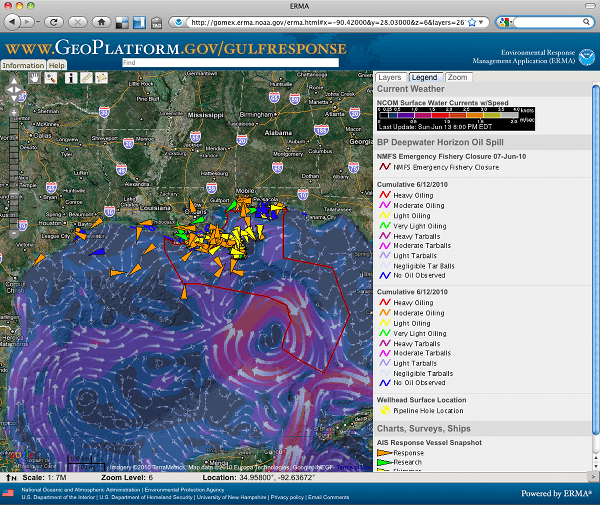Click the GeoPlatform.gov/gulfresponse banner title
The width and height of the screenshot is (600, 505).
pos(176,48)
